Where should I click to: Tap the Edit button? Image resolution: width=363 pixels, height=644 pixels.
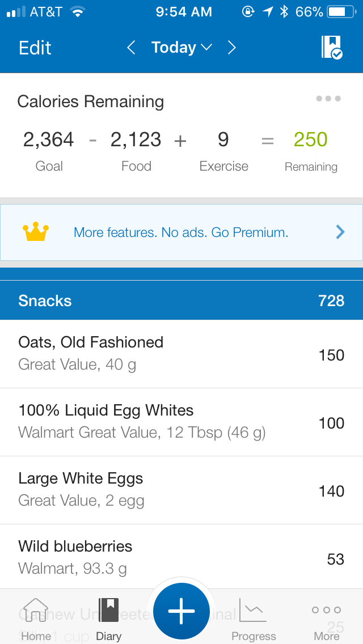coord(35,48)
